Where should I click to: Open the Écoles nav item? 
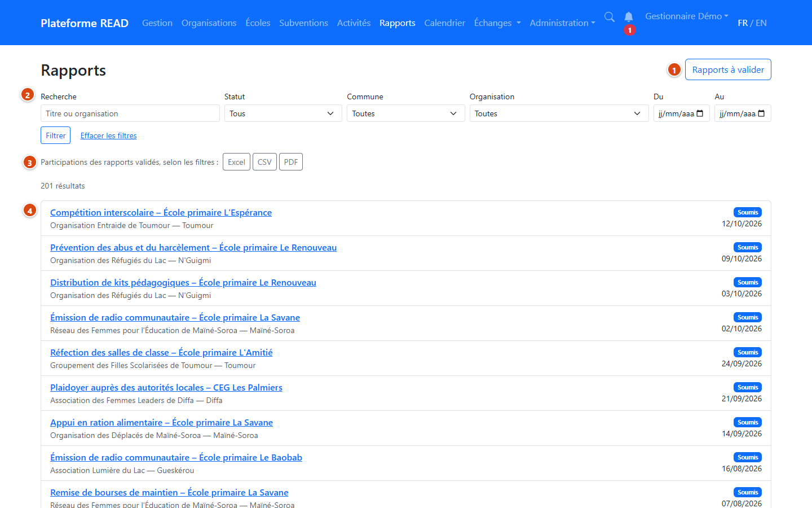(x=258, y=23)
